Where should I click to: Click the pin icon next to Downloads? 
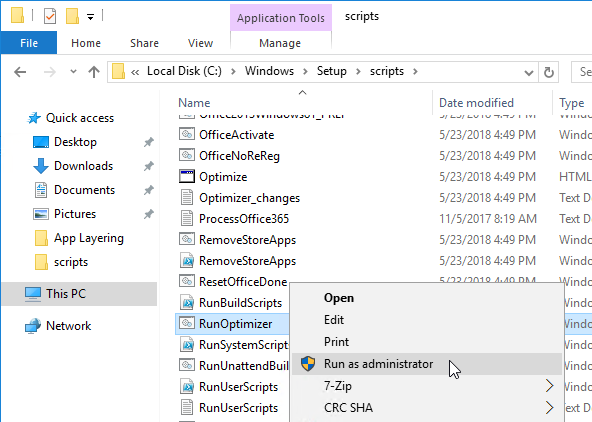[x=149, y=166]
